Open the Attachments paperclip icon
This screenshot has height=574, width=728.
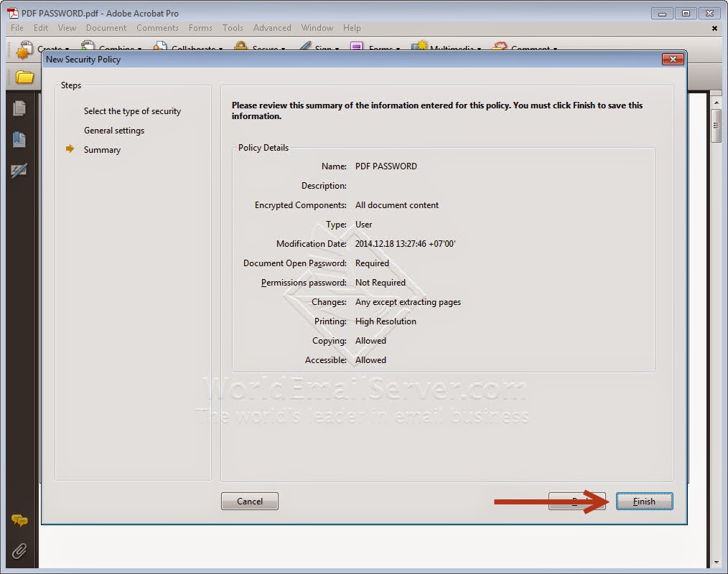click(19, 551)
